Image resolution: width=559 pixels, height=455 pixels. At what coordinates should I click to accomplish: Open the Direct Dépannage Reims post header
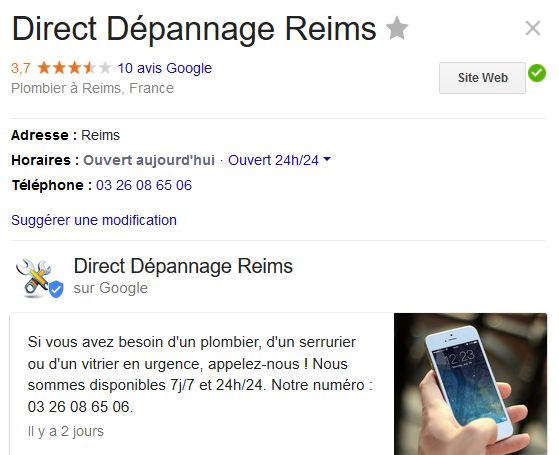click(183, 266)
